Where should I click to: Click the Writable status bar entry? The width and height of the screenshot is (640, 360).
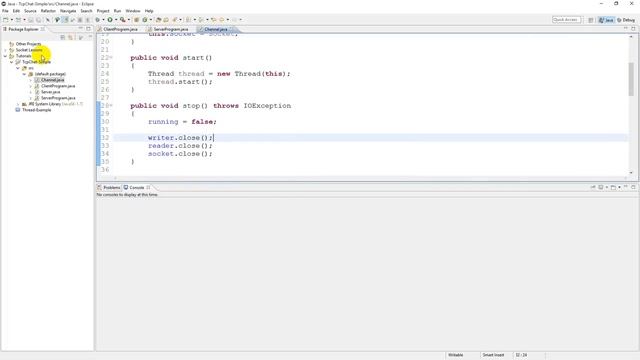click(x=456, y=355)
